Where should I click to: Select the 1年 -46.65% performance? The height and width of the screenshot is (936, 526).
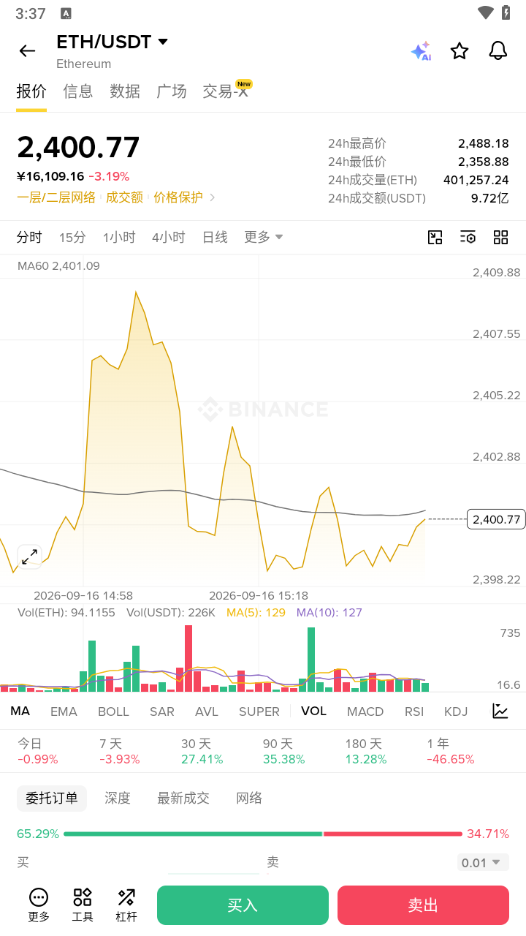tap(450, 751)
